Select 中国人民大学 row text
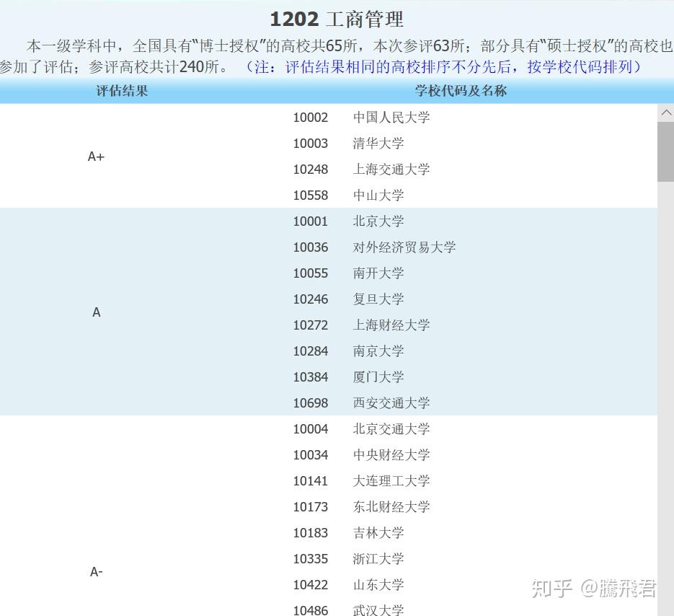The width and height of the screenshot is (674, 616). (x=391, y=117)
